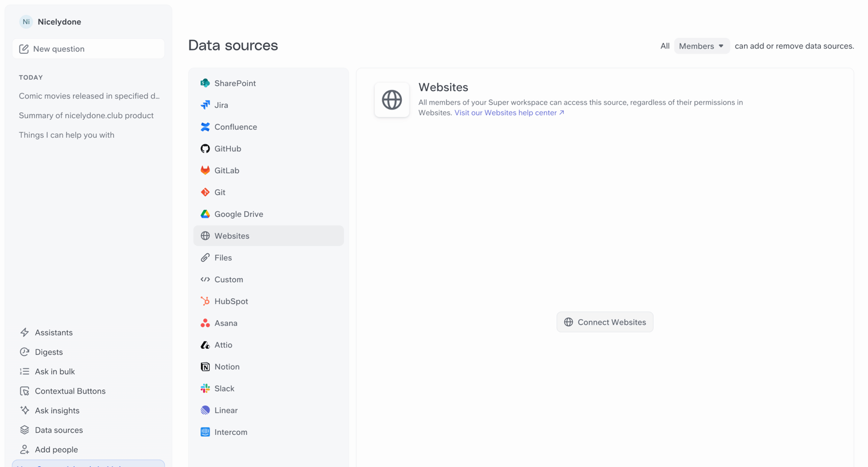Click the Nicelydone workspace avatar
The image size is (868, 467).
point(26,22)
